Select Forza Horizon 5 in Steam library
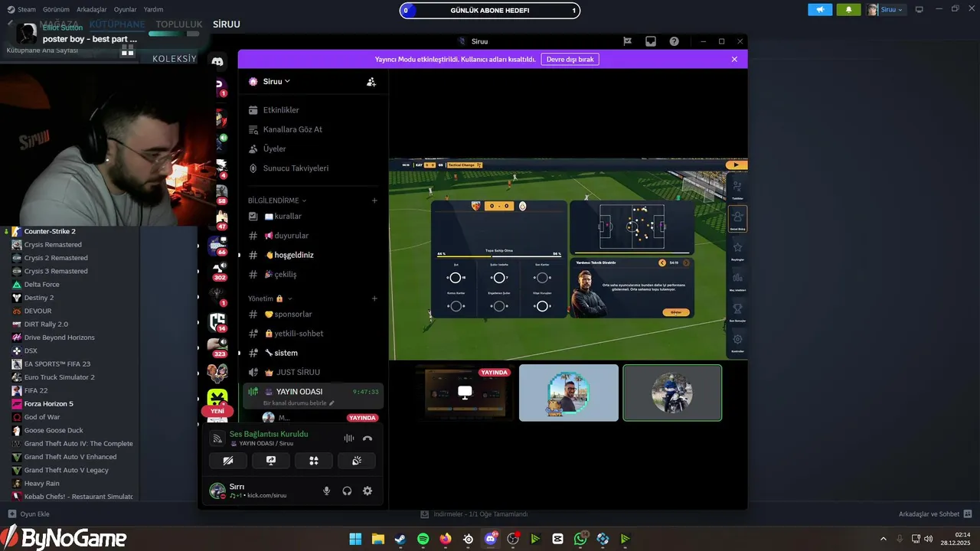980x551 pixels. (49, 403)
